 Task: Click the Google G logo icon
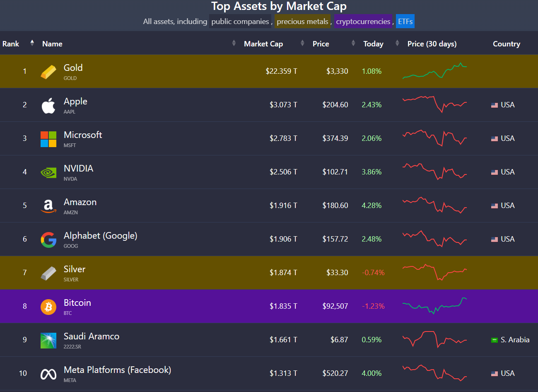[x=48, y=240]
